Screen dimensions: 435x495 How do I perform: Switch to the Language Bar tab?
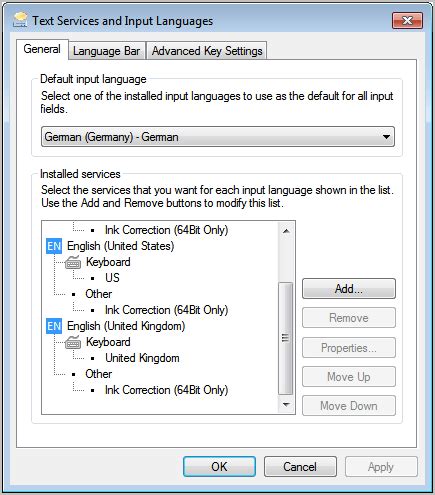(x=107, y=51)
